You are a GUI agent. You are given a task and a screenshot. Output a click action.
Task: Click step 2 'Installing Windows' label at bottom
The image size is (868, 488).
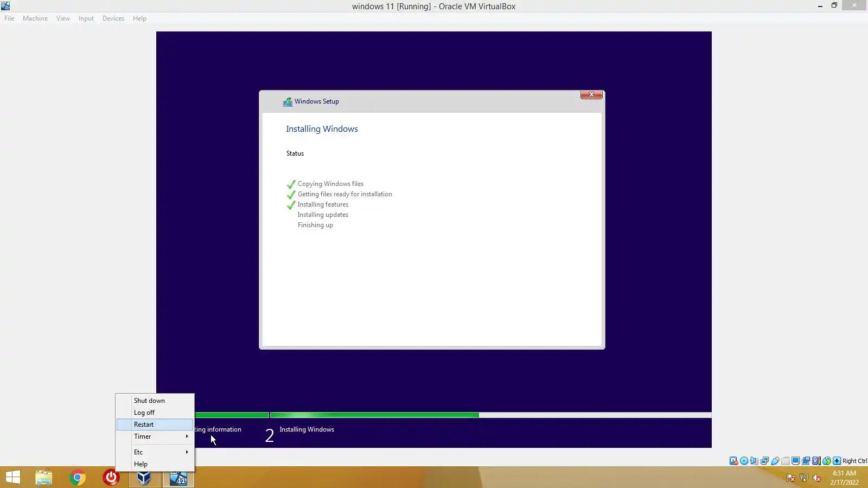click(x=307, y=429)
